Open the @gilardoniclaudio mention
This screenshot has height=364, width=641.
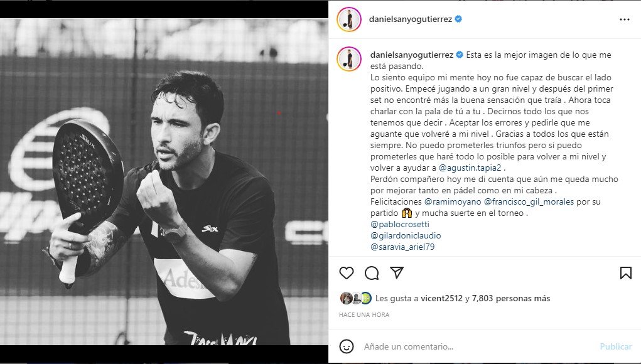(x=406, y=236)
